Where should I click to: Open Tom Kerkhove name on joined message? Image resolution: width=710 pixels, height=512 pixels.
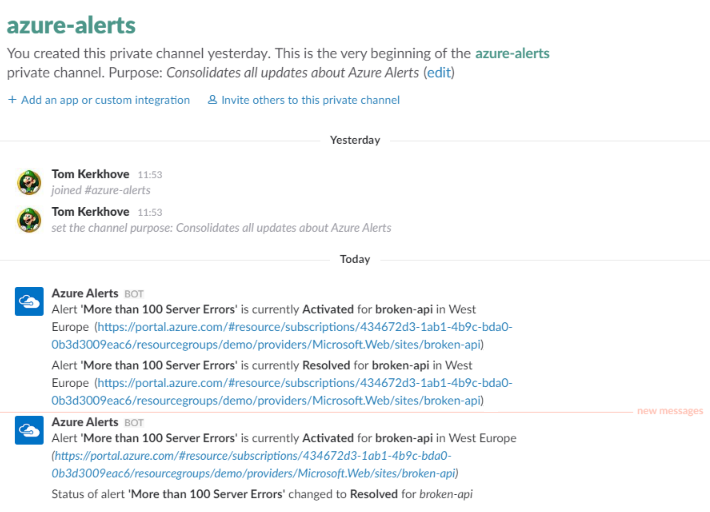pos(90,174)
